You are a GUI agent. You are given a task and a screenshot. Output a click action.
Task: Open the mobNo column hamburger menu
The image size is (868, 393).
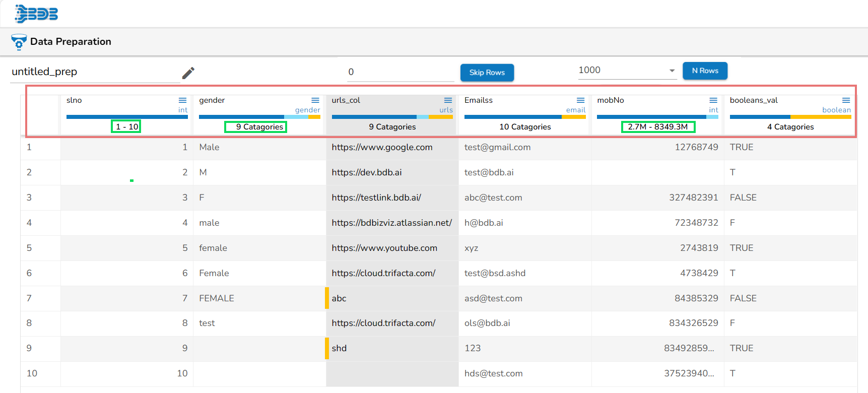713,100
